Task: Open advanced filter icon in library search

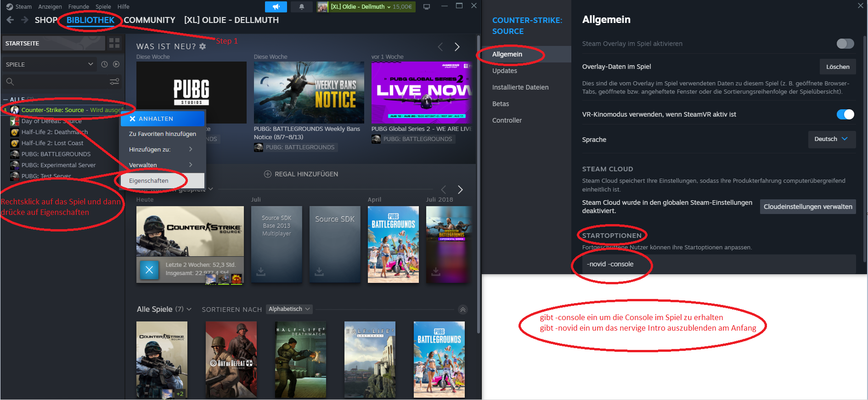Action: [114, 82]
